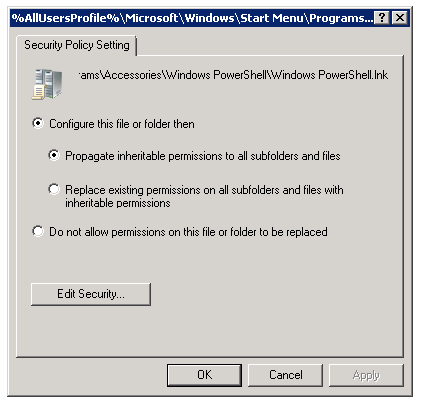Image resolution: width=421 pixels, height=405 pixels.
Task: Enable the 'Replace existing permissions' radio circle
Action: (x=54, y=189)
